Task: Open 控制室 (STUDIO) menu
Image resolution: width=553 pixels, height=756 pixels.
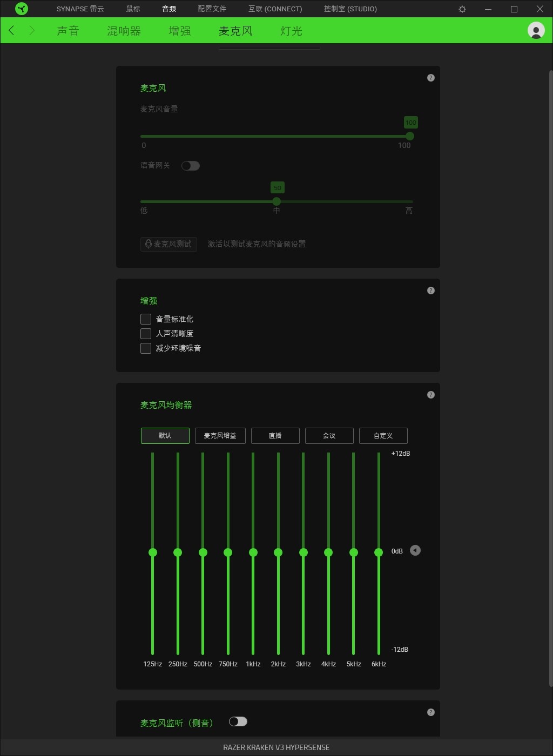Action: tap(350, 9)
